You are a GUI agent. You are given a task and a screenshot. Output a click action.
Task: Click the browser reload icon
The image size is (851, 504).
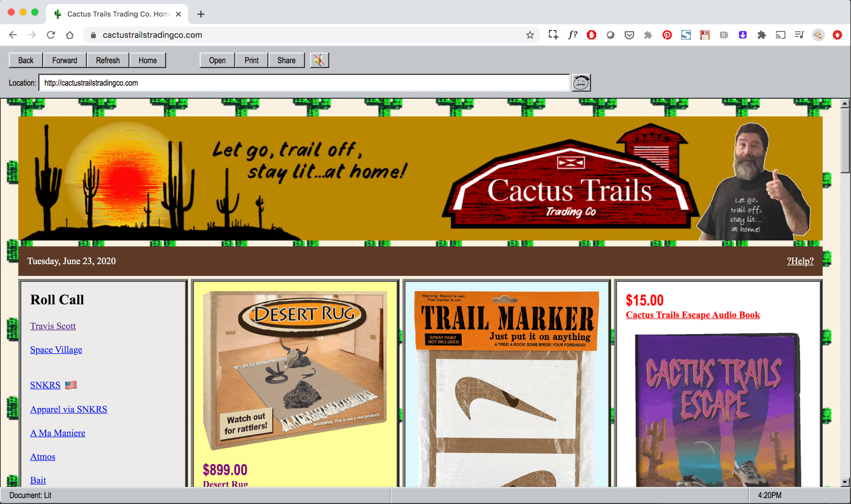51,35
